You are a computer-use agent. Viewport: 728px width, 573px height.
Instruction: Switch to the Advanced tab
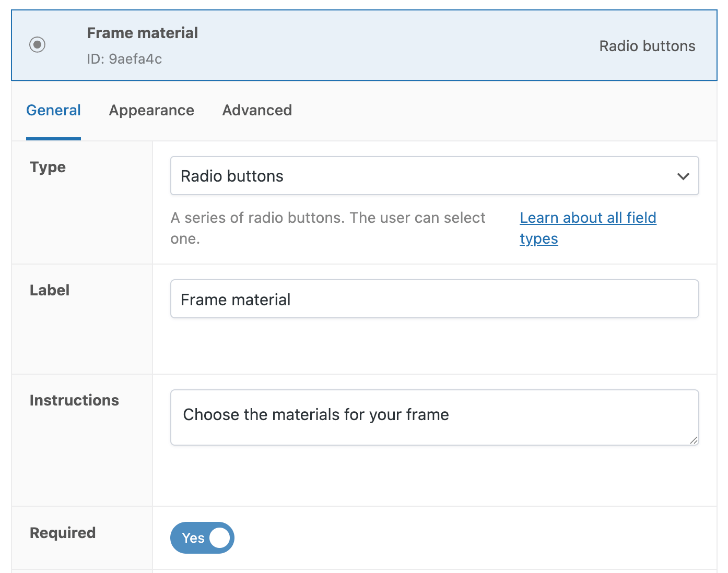pyautogui.click(x=256, y=111)
